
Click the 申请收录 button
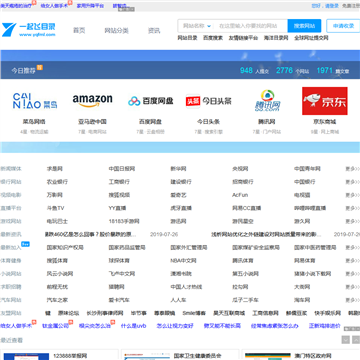(x=343, y=26)
